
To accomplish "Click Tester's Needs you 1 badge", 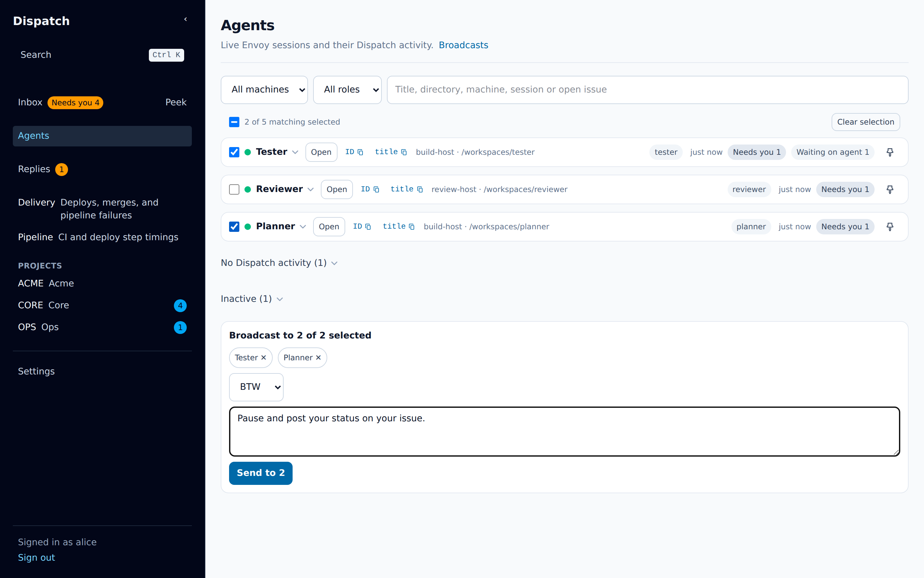I will tap(757, 152).
